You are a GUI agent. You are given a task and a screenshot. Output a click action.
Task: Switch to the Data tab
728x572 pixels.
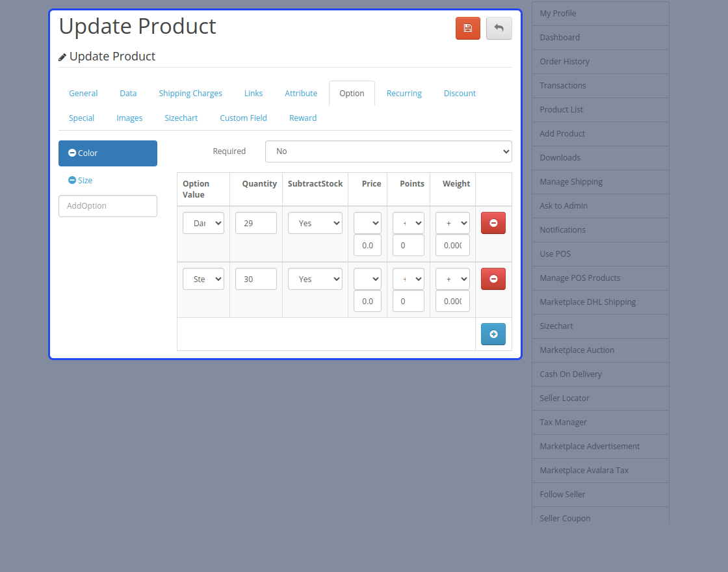pyautogui.click(x=128, y=94)
